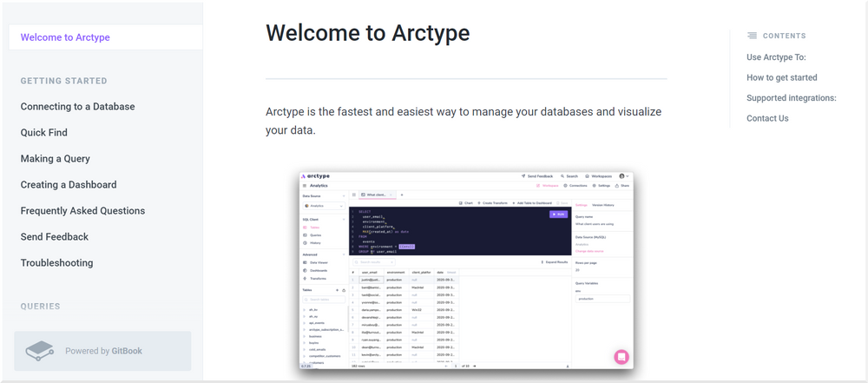
Task: Click the Arctype app screenshot image
Action: click(466, 270)
